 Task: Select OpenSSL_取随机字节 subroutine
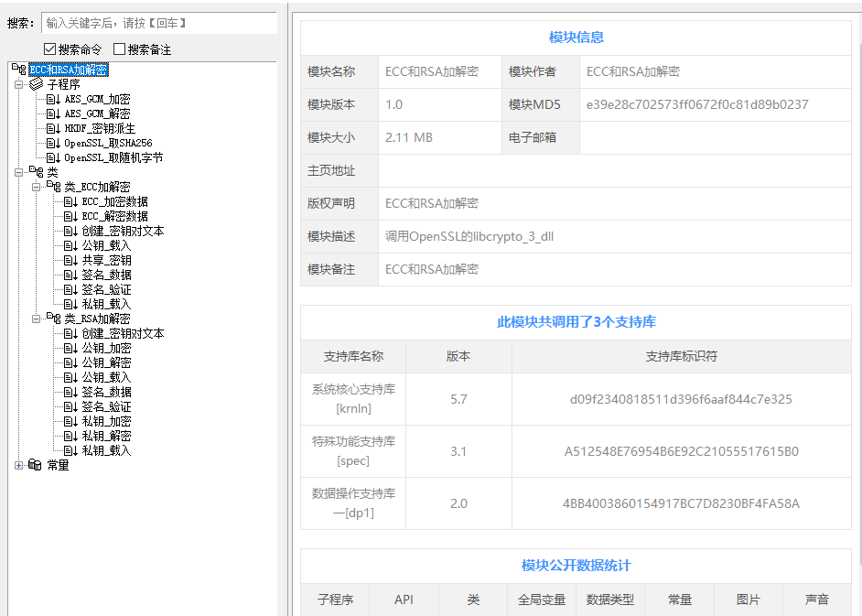coord(113,157)
